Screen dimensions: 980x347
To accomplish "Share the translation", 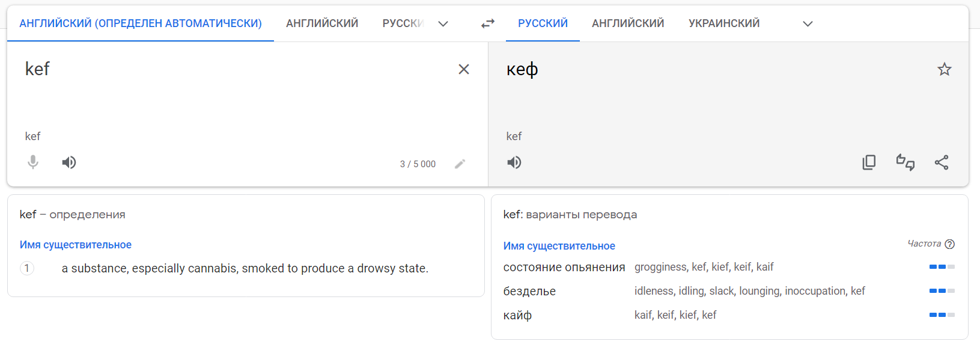I will click(942, 162).
